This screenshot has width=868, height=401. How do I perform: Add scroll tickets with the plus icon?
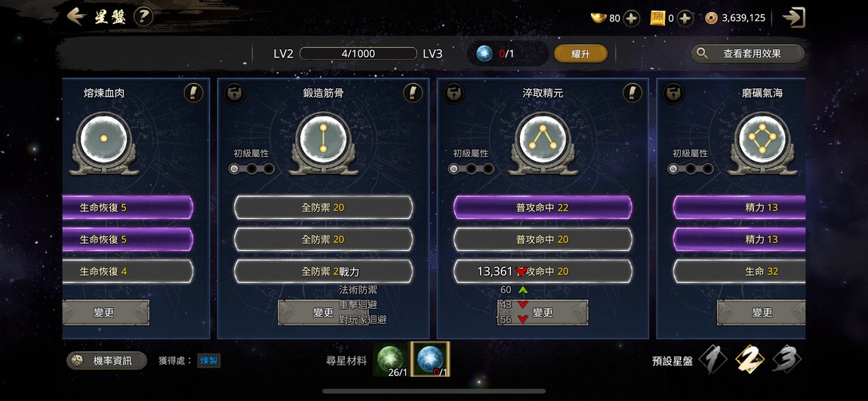pyautogui.click(x=685, y=18)
